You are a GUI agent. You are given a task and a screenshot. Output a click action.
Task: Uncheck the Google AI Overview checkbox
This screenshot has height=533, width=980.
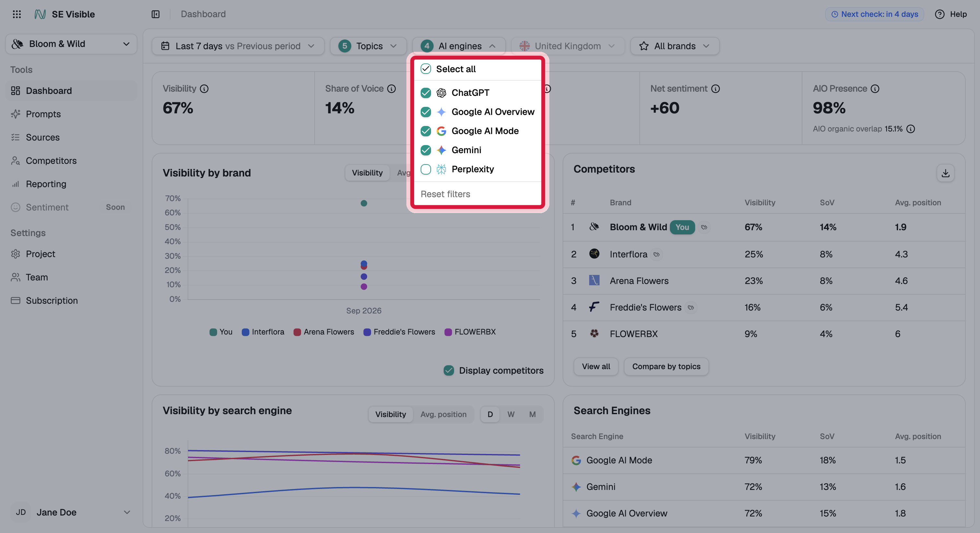pyautogui.click(x=426, y=112)
